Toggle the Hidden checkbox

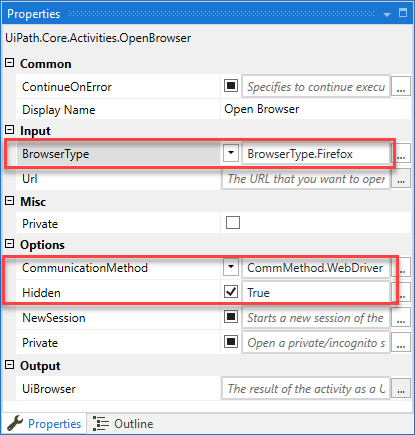coord(231,292)
